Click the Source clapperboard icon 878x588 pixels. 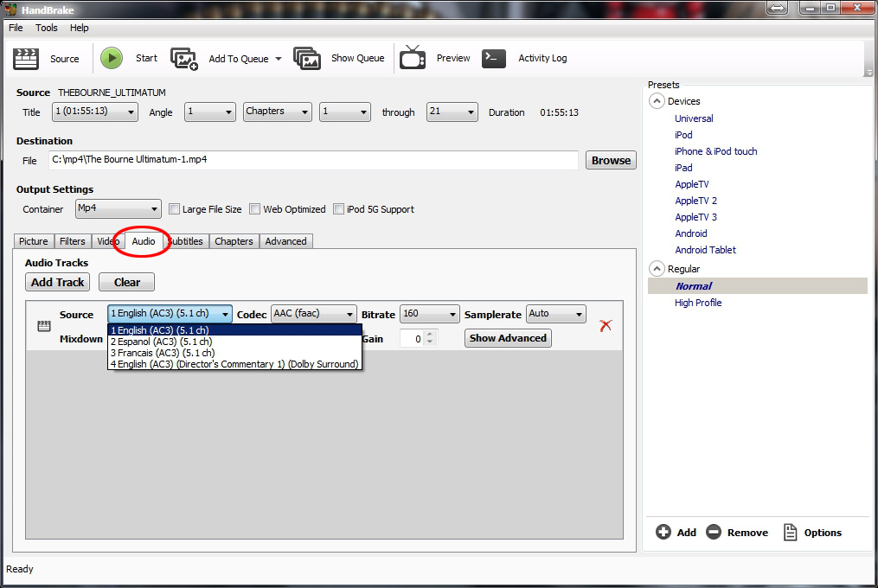pos(26,58)
